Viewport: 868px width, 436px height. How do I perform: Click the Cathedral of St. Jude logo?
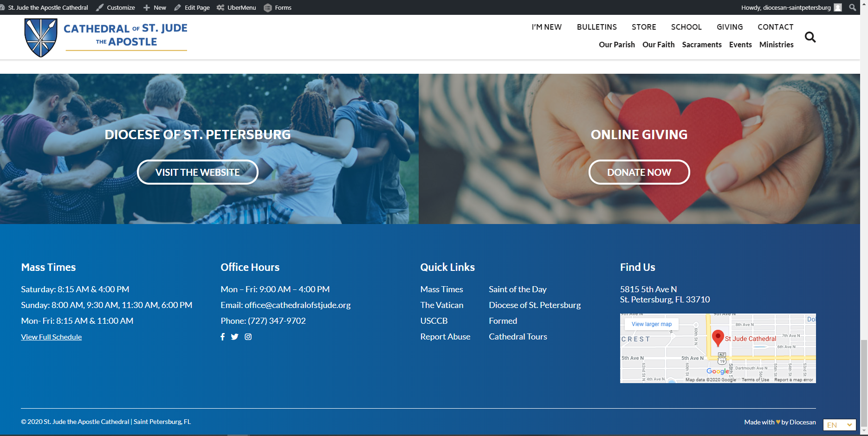tap(106, 37)
